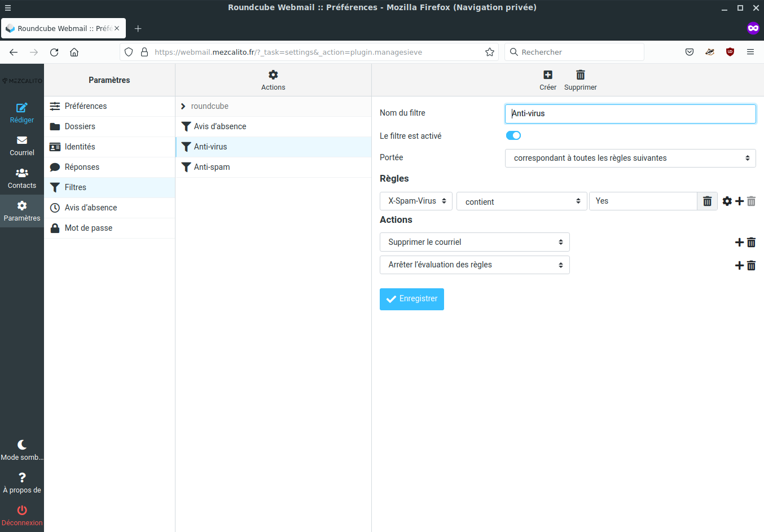This screenshot has width=764, height=532.
Task: Click the Rédiger compose icon
Action: click(x=21, y=108)
